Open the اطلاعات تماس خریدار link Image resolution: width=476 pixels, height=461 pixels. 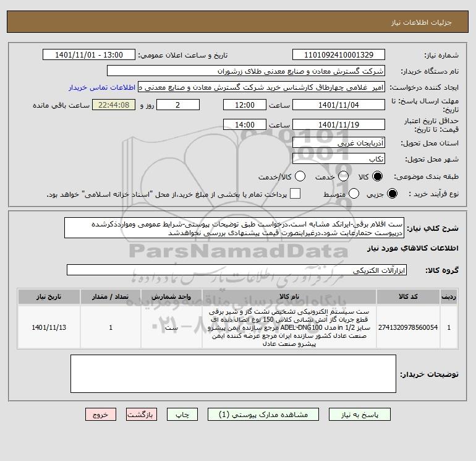(x=102, y=87)
